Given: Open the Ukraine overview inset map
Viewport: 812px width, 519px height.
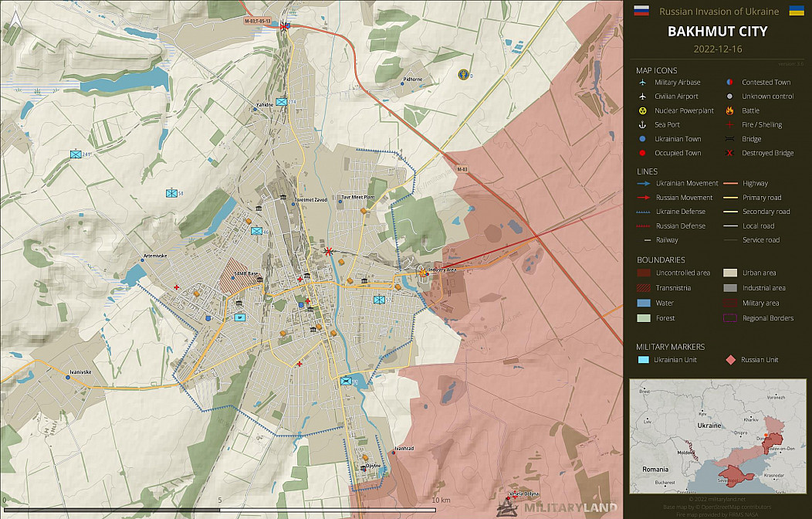Looking at the screenshot, I should coord(717,436).
